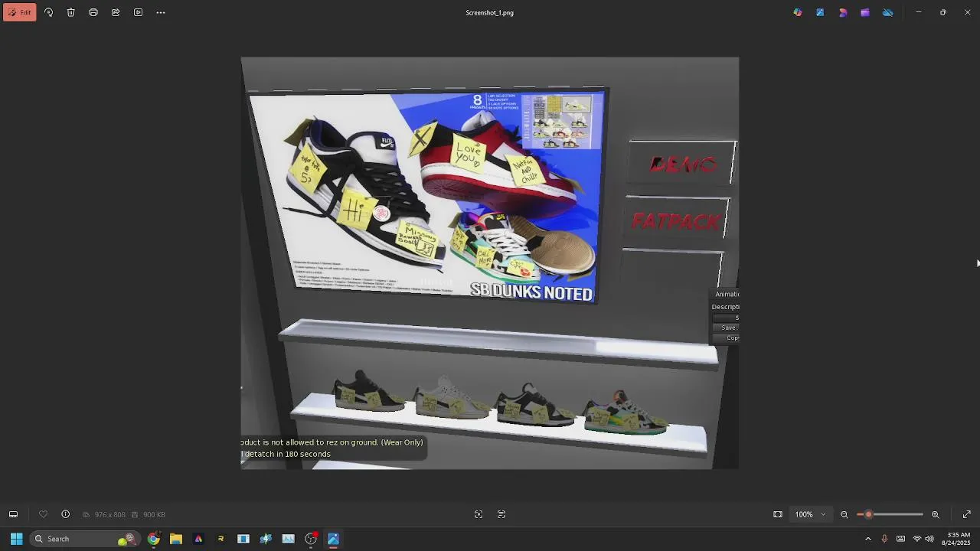Mark photo as favorite with heart icon
Screen dimensions: 980x551
(x=43, y=514)
